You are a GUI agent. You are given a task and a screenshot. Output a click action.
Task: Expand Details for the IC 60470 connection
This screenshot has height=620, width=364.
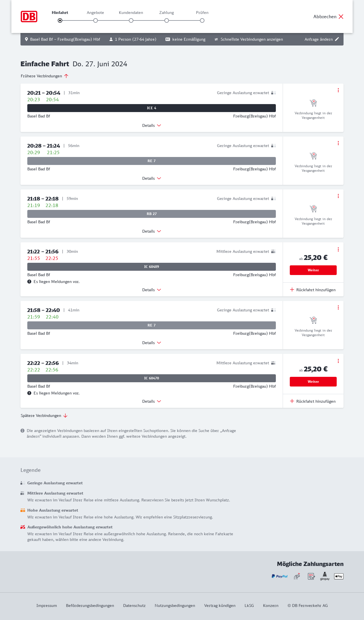coord(152,401)
